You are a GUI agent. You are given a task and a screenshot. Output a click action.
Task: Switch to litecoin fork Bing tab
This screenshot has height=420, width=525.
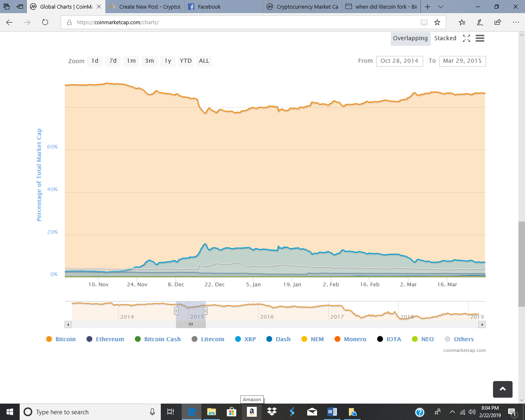pyautogui.click(x=381, y=7)
